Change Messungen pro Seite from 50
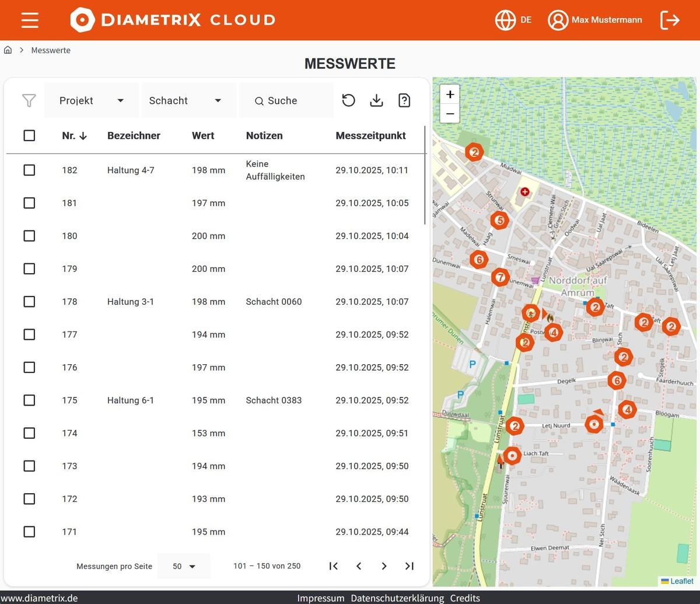This screenshot has height=604, width=700. click(x=184, y=565)
